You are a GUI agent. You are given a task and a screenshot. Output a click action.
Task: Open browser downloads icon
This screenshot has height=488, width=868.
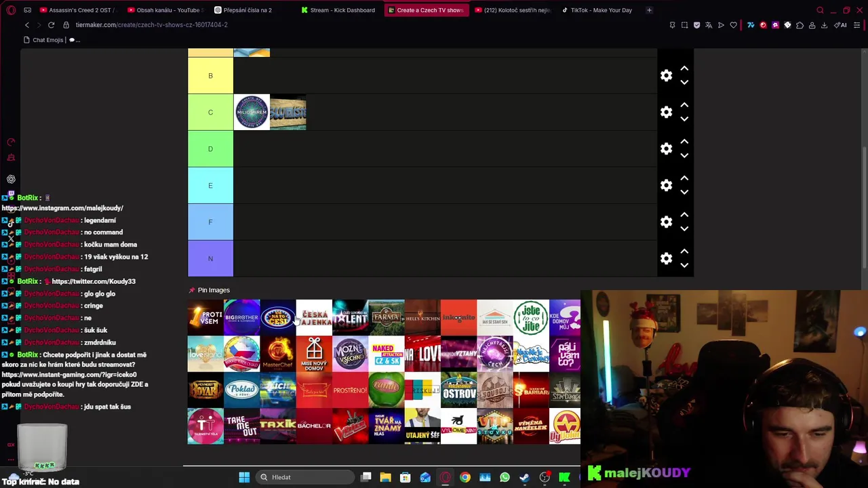(824, 25)
